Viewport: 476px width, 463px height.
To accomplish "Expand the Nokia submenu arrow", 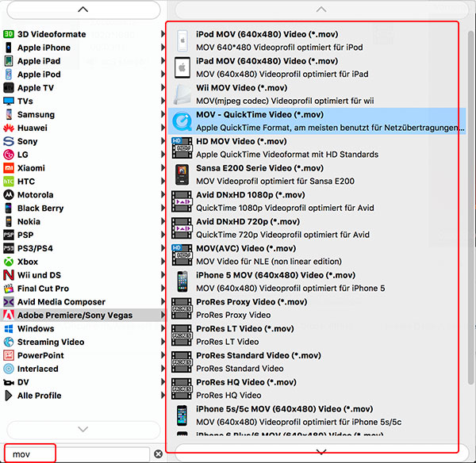I will pyautogui.click(x=163, y=221).
